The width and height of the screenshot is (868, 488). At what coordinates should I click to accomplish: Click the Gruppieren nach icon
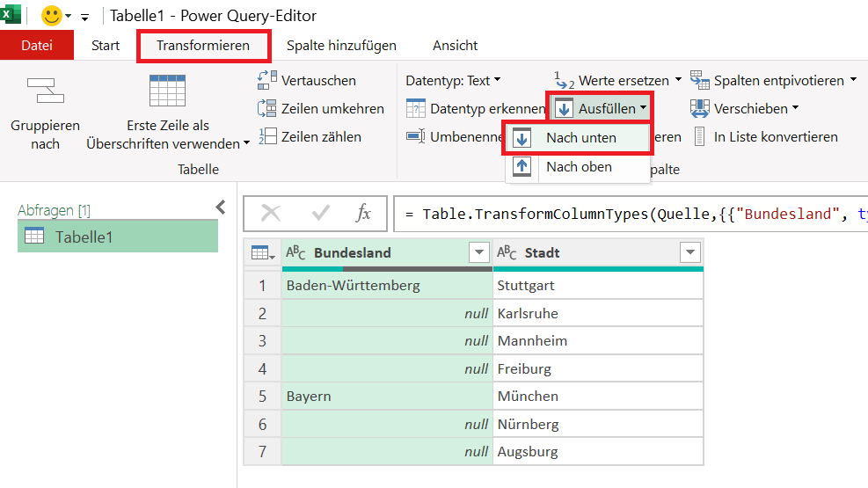pyautogui.click(x=46, y=91)
